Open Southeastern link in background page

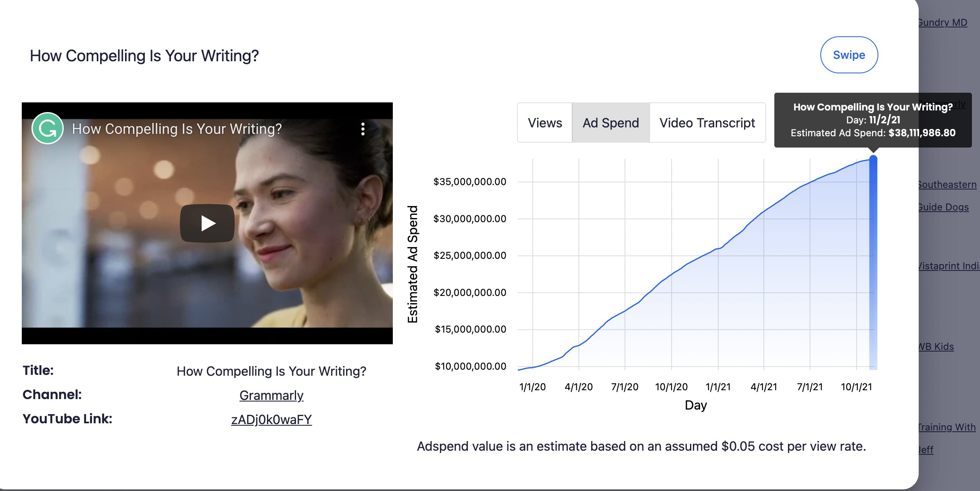coord(947,185)
